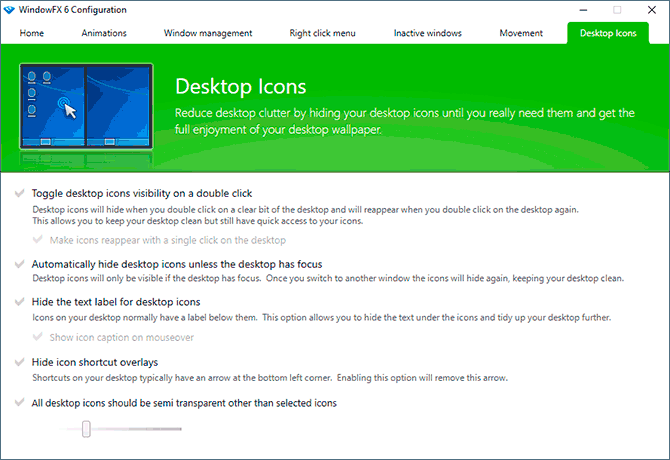Enable make icons reappear with single click
This screenshot has width=670, height=460.
coord(38,240)
